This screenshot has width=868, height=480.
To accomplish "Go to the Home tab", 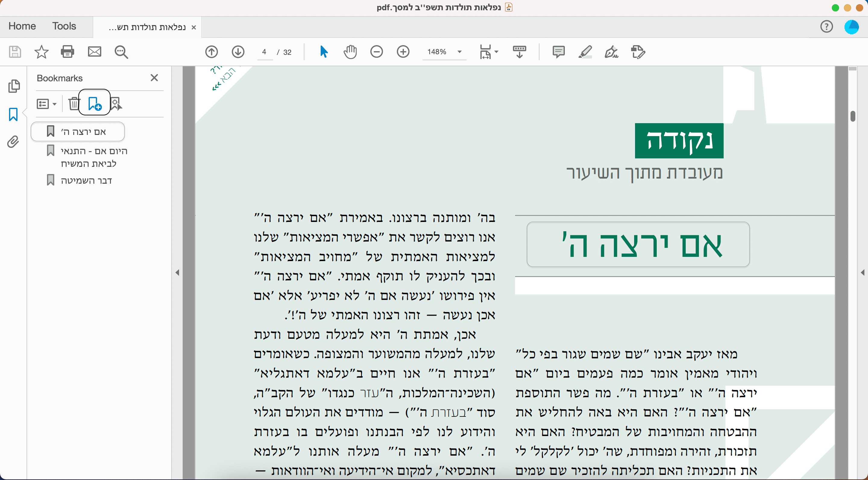I will pyautogui.click(x=22, y=26).
